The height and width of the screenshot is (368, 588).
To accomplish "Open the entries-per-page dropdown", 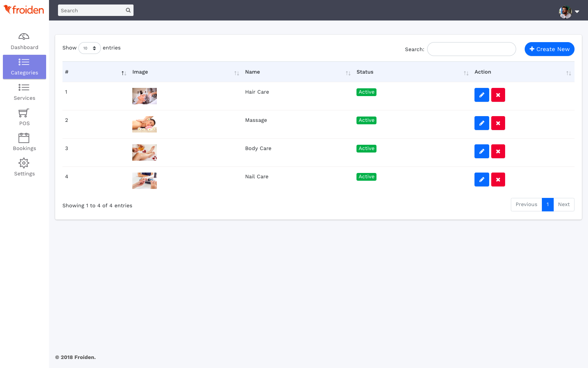I will click(x=89, y=48).
